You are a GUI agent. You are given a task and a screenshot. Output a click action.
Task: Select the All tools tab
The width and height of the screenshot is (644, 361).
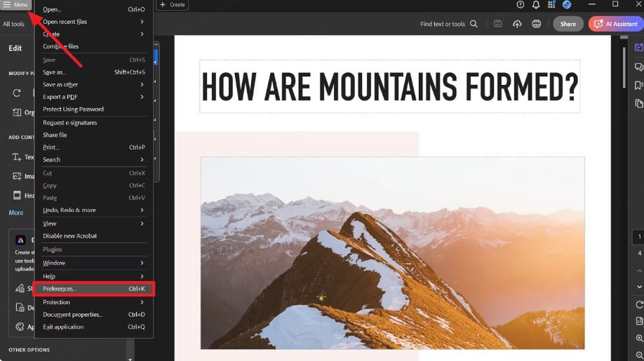coord(13,24)
